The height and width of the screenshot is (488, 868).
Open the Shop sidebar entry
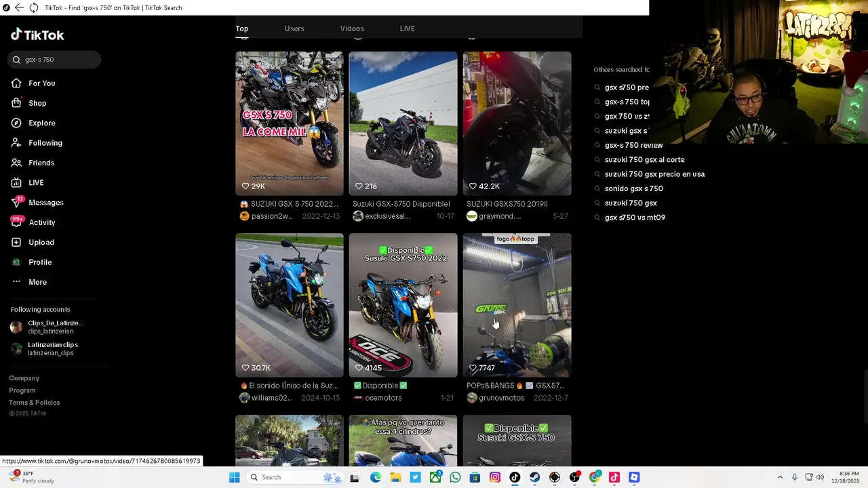[28, 103]
